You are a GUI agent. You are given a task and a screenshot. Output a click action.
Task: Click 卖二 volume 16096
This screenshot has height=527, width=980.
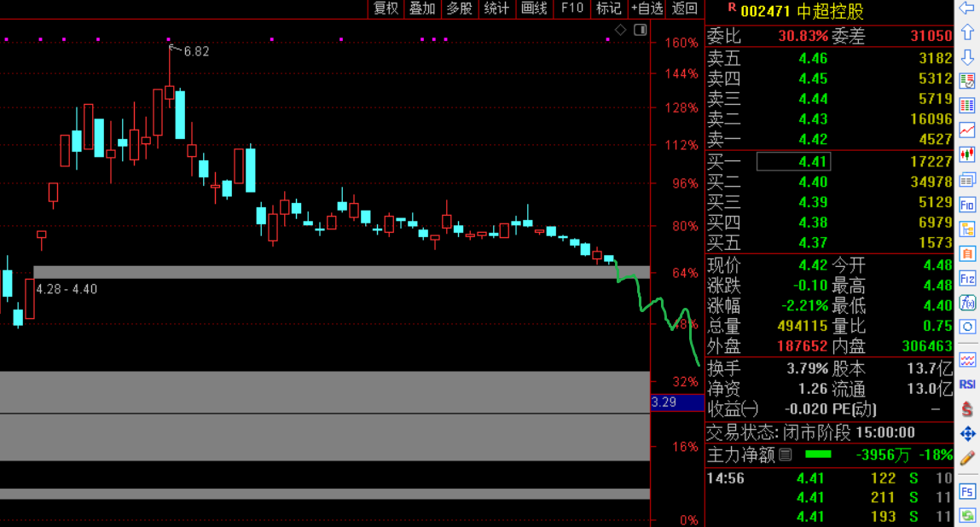pyautogui.click(x=931, y=119)
